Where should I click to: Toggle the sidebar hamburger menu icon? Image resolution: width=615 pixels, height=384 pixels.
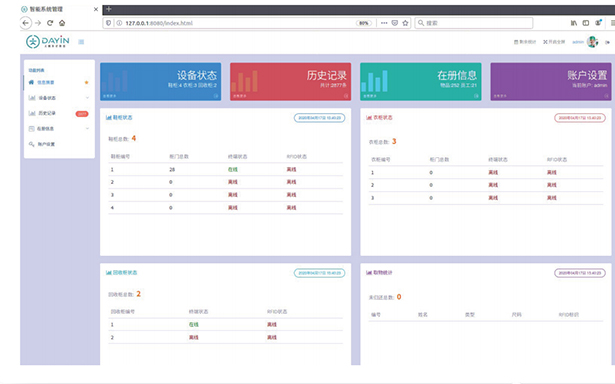(x=81, y=42)
